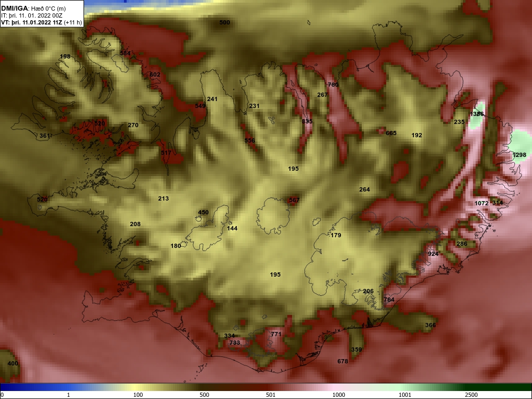Screen dimensions: 532x399
Task: Select the map value 231
Action: click(x=254, y=106)
